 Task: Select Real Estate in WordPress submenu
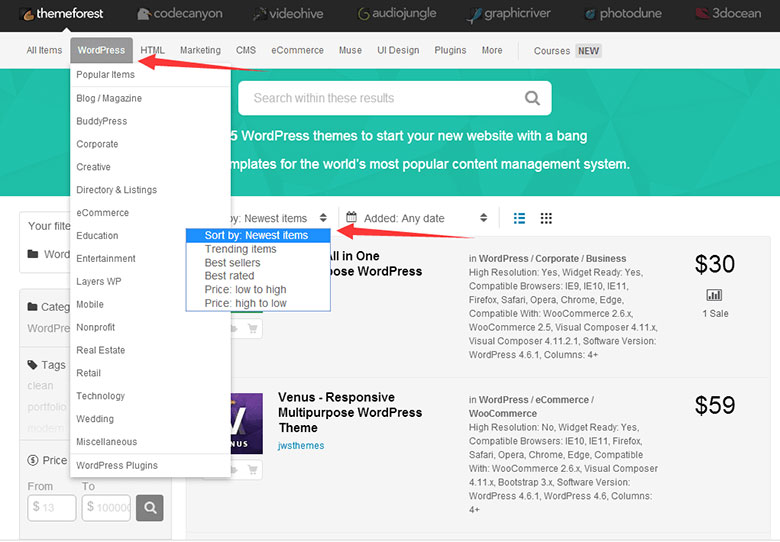click(100, 350)
